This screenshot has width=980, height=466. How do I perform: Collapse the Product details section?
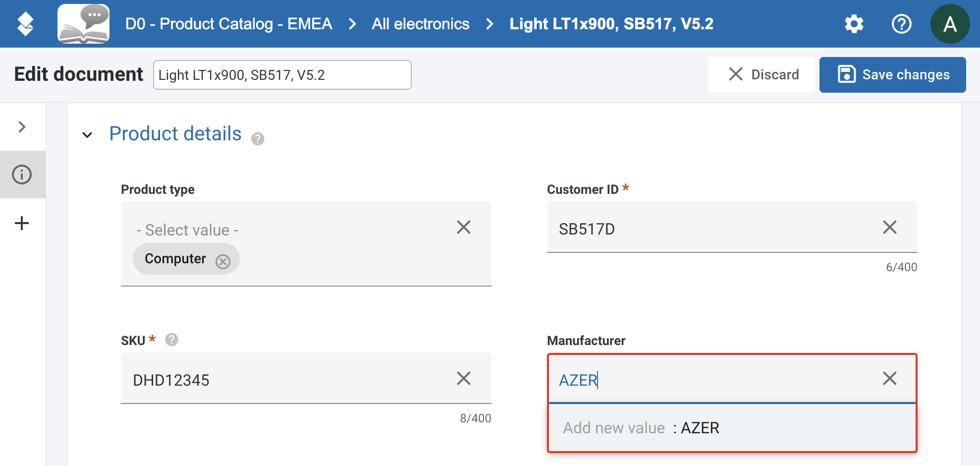coord(87,135)
